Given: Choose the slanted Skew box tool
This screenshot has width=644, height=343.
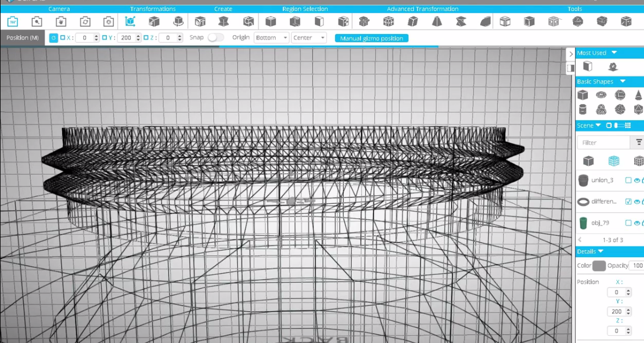Looking at the screenshot, I should point(413,21).
